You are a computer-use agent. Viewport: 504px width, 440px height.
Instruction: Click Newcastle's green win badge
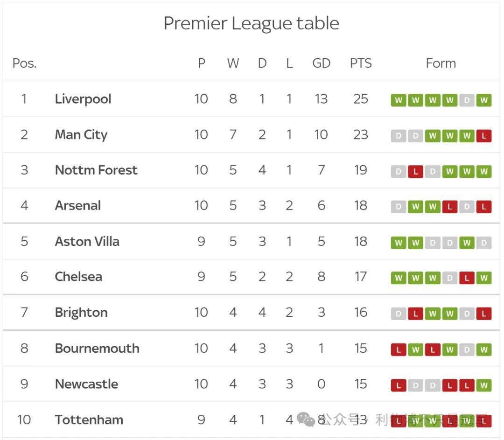pyautogui.click(x=484, y=385)
